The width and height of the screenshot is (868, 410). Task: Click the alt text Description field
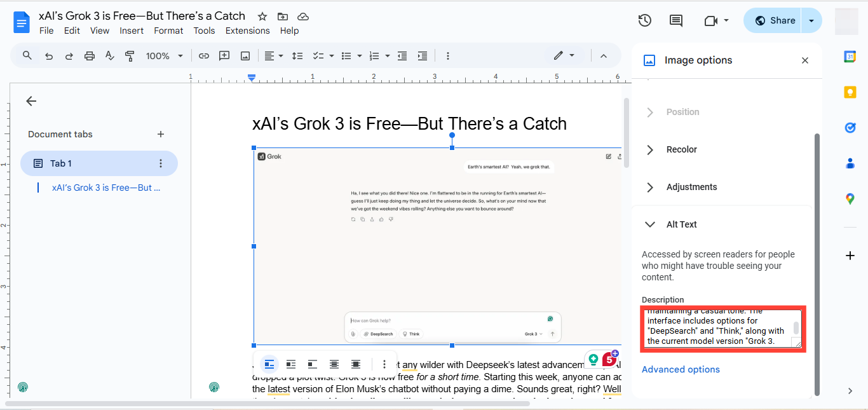722,328
